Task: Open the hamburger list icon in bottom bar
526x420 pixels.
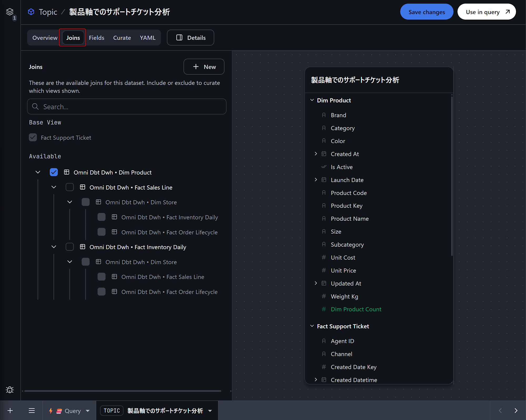Action: coord(32,411)
